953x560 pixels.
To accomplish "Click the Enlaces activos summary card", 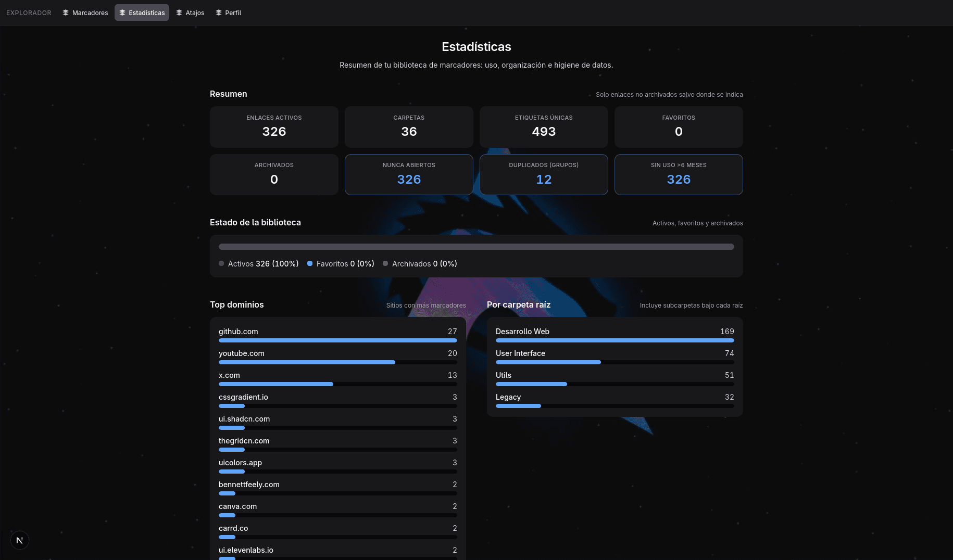I will [274, 127].
